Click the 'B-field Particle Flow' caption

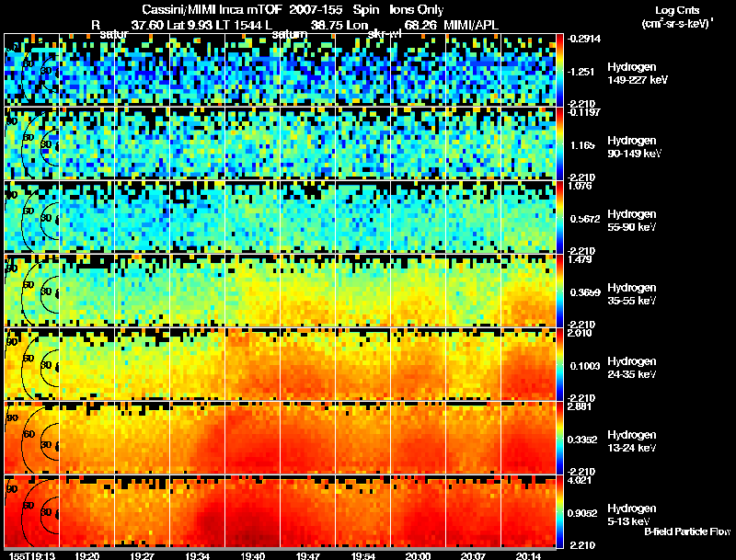coord(687,531)
